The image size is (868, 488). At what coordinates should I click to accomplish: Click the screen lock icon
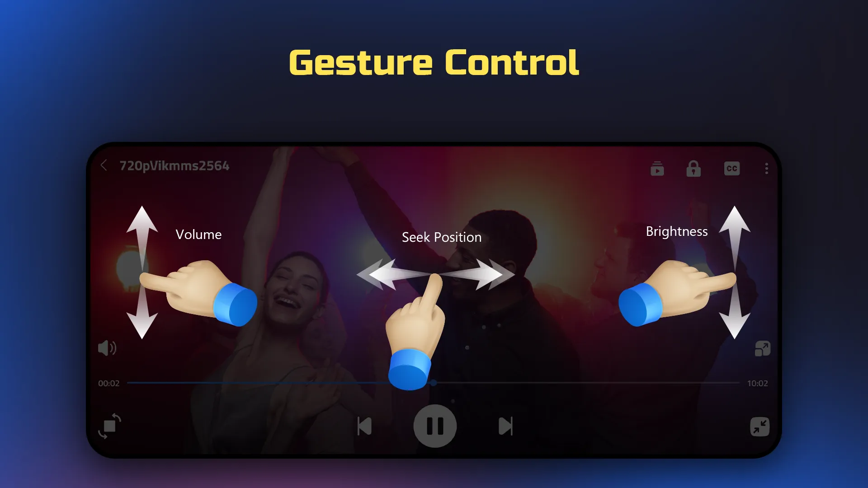(x=693, y=169)
